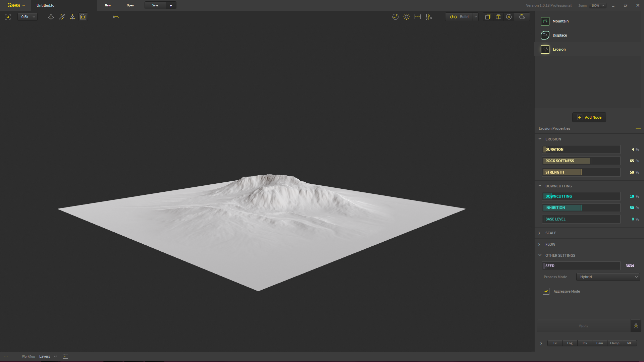
Task: Click the water level icon
Action: coord(418,17)
